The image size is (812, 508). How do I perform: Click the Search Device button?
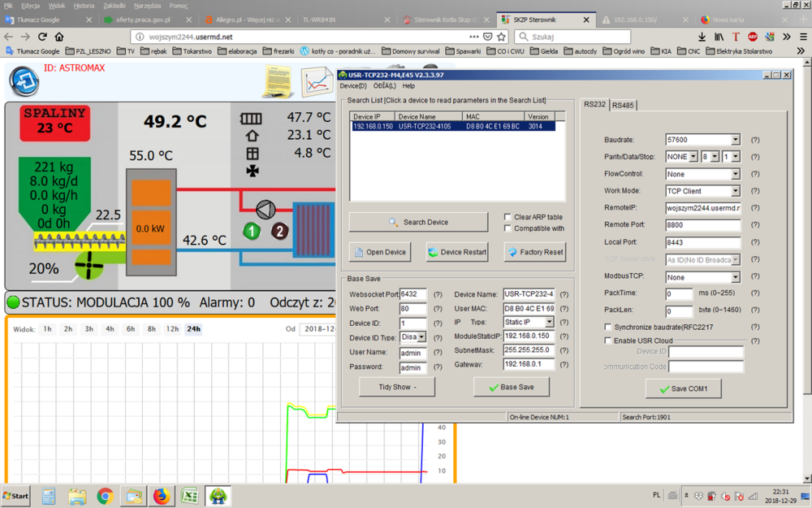tap(418, 222)
